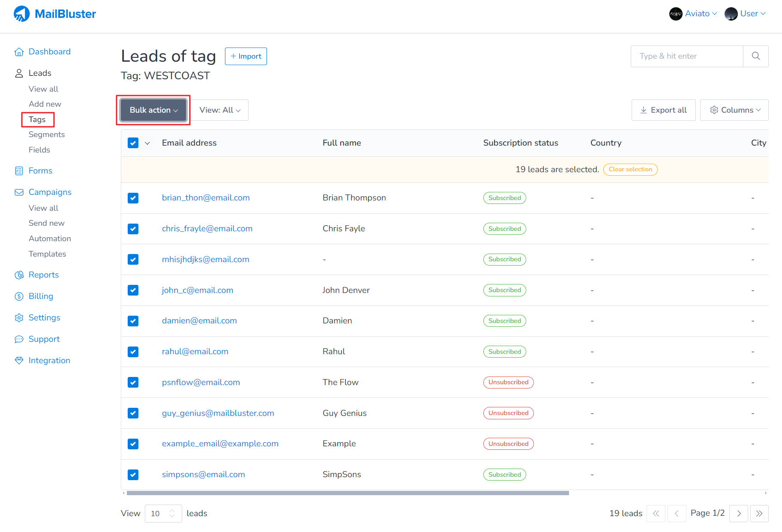Image resolution: width=782 pixels, height=532 pixels.
Task: Select Segments in the Leads menu
Action: pyautogui.click(x=47, y=134)
